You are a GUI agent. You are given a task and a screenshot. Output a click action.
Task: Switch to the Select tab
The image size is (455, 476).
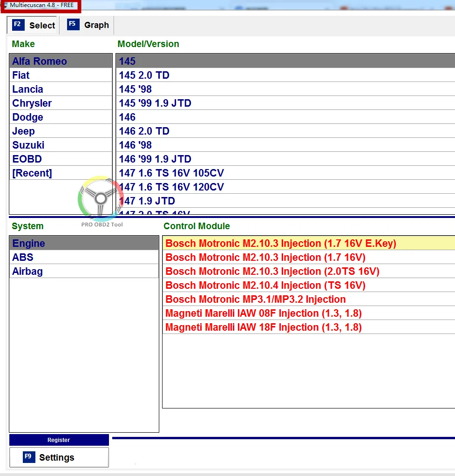point(32,25)
